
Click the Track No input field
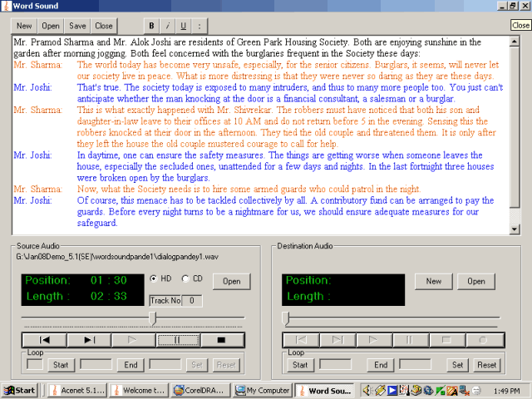(191, 300)
